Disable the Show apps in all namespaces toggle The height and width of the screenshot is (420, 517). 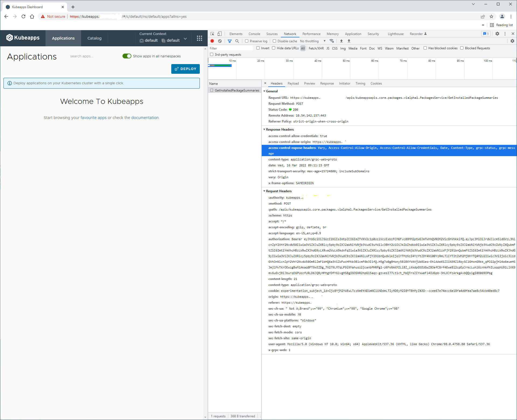(x=127, y=56)
